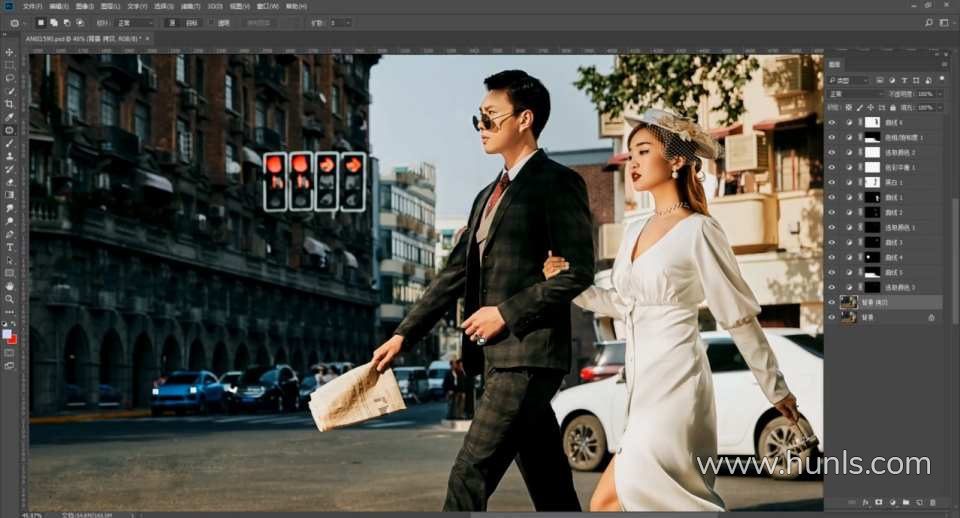The width and height of the screenshot is (960, 518).
Task: Select the Horizontal Type tool
Action: point(9,247)
